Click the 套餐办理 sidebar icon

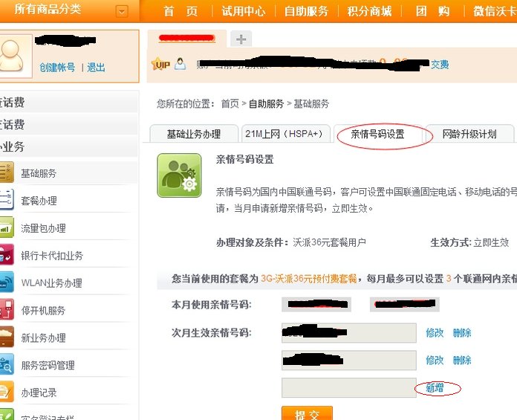click(7, 199)
